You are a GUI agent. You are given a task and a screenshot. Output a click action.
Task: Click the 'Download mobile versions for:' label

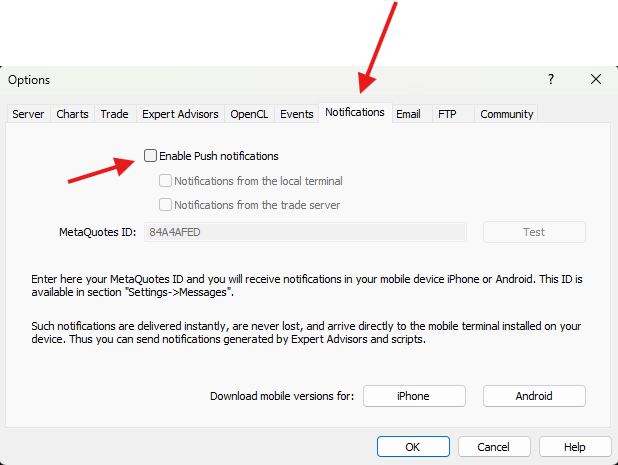[282, 396]
